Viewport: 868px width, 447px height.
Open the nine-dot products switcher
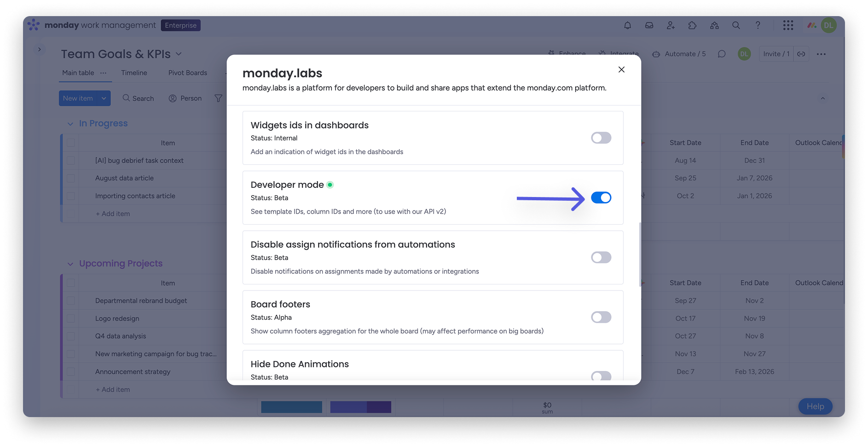[x=788, y=25]
